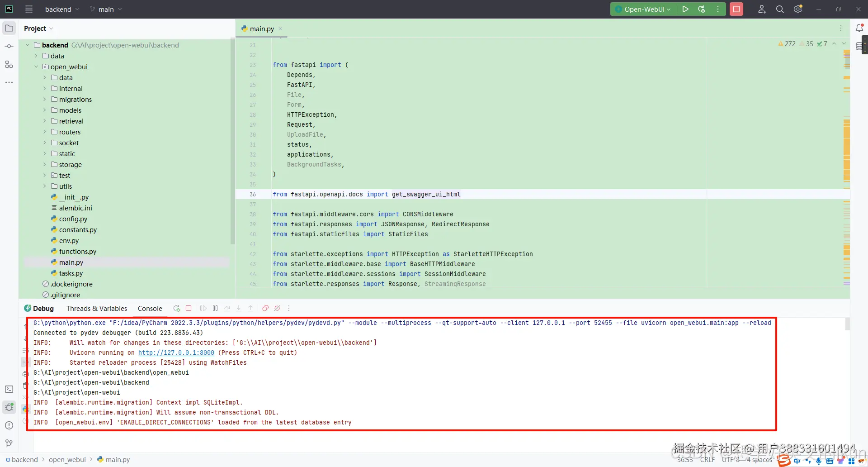The image size is (868, 467).
Task: Select the Debug panel title tab
Action: tap(39, 308)
